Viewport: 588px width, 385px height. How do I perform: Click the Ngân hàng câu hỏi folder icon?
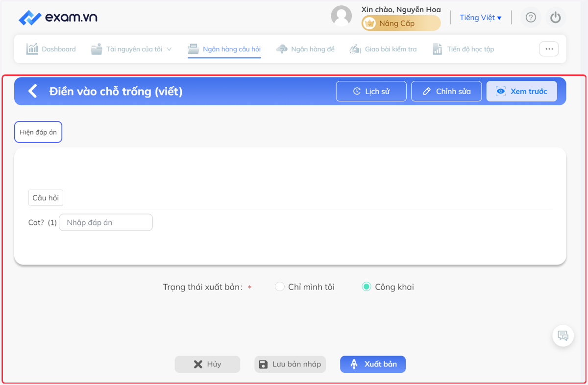(194, 49)
